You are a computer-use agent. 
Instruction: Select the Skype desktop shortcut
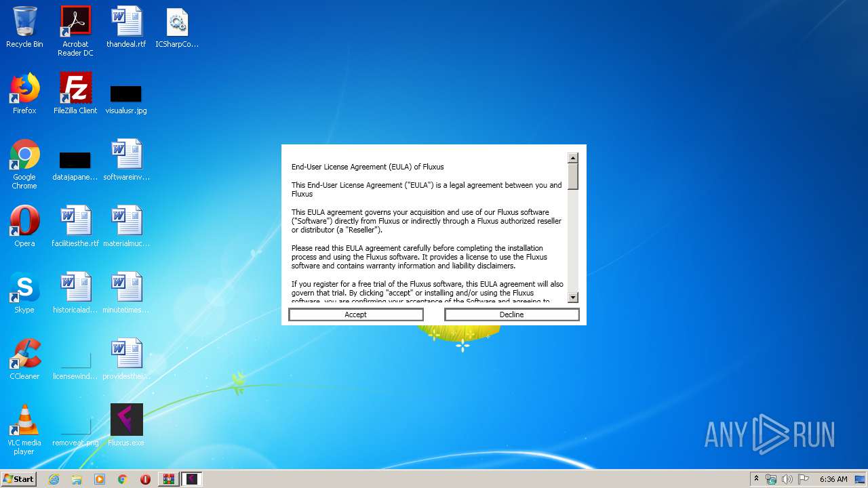point(24,293)
